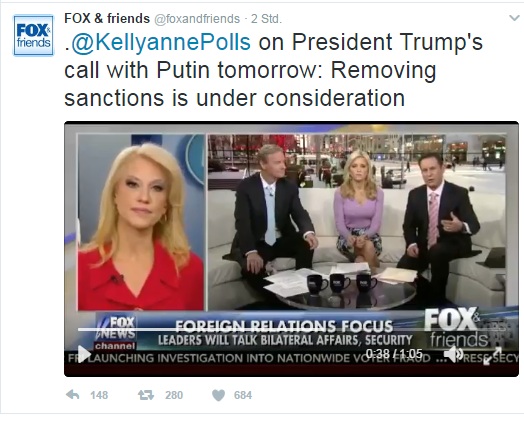
Task: Click the FOX & friends account name
Action: pos(107,18)
